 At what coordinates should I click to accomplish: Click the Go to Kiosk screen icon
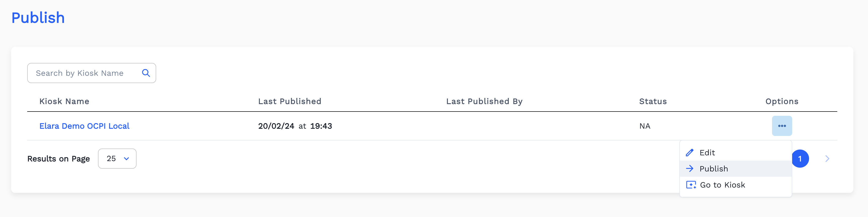coord(691,185)
